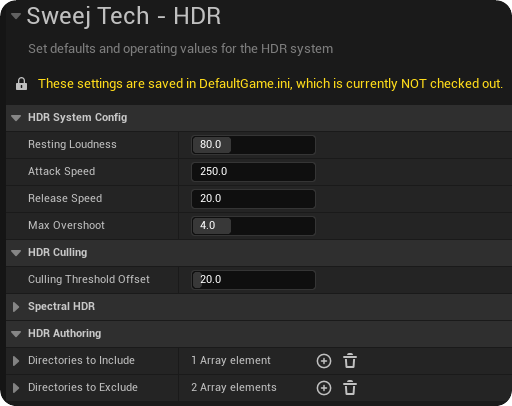Viewport: 512px width, 406px height.
Task: Click the Spectral HDR heading text
Action: (62, 306)
